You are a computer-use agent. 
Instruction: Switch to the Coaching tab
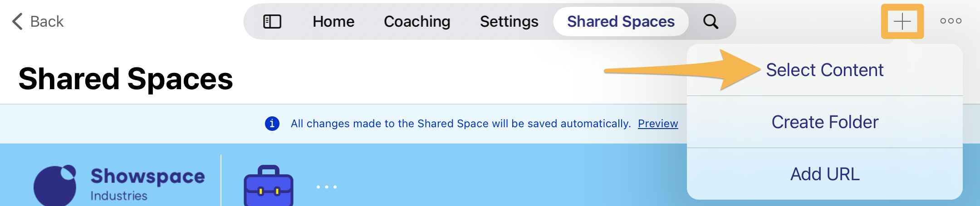click(417, 21)
